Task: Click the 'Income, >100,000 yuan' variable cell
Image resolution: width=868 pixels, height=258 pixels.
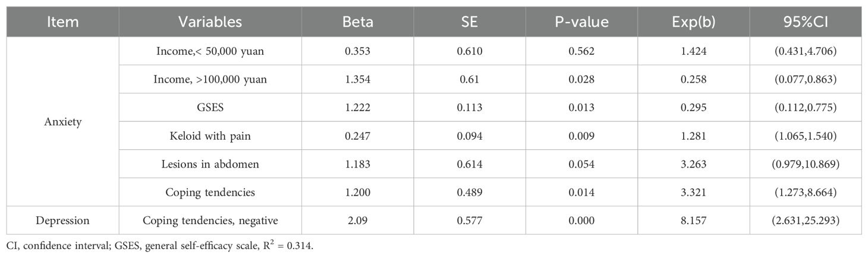Action: 210,80
